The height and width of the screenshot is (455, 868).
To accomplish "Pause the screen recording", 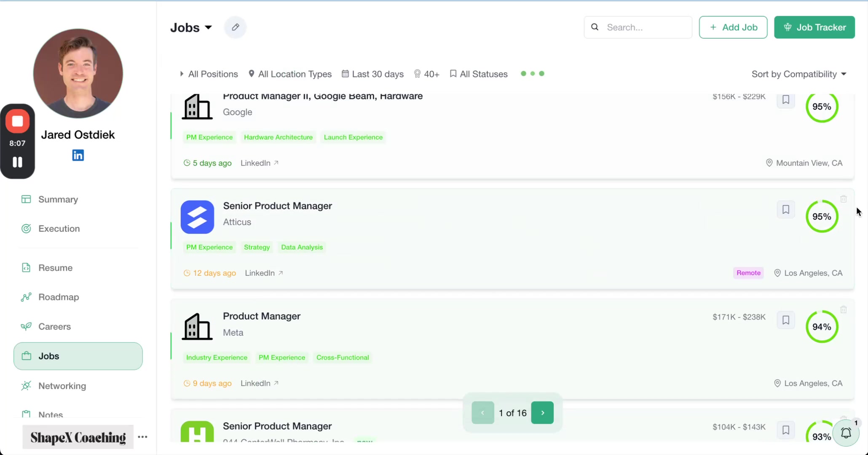I will tap(17, 163).
